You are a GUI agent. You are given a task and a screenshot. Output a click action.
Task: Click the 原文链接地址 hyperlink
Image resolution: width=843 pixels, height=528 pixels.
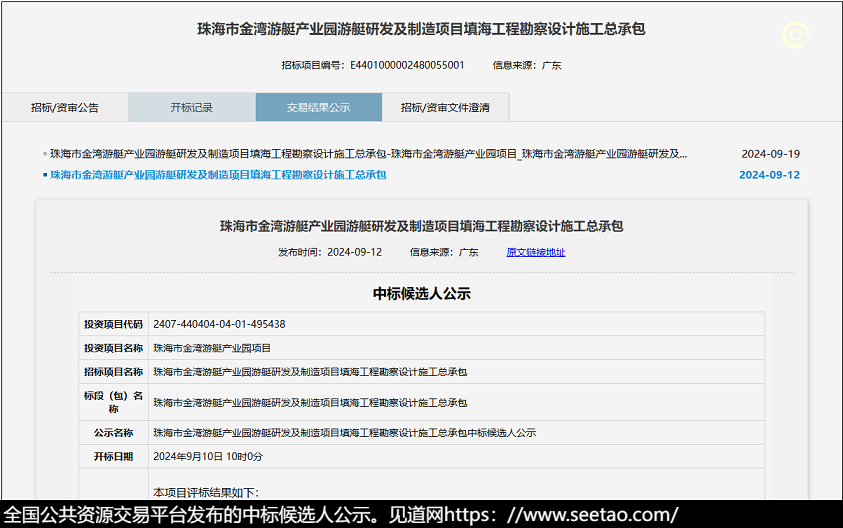coord(535,252)
